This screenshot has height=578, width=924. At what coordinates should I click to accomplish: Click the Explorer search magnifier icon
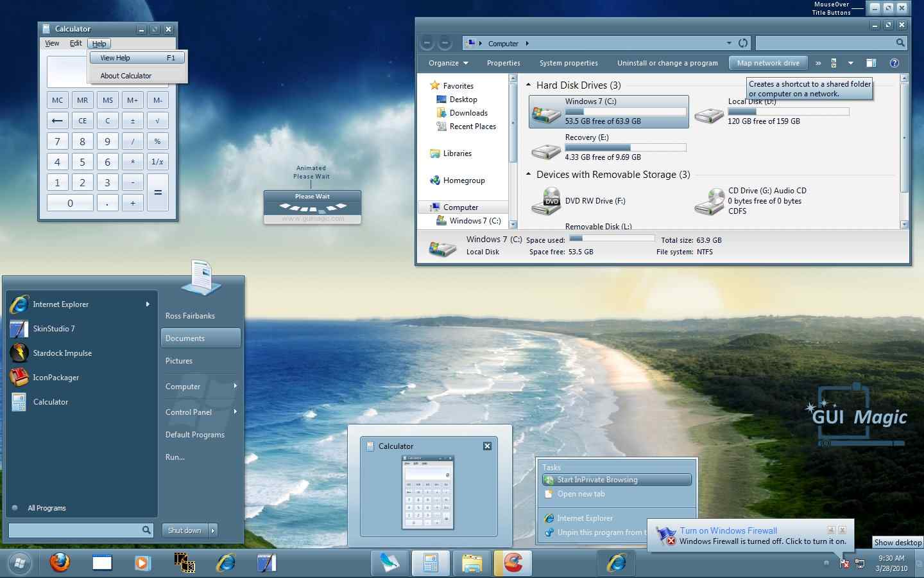tap(900, 43)
